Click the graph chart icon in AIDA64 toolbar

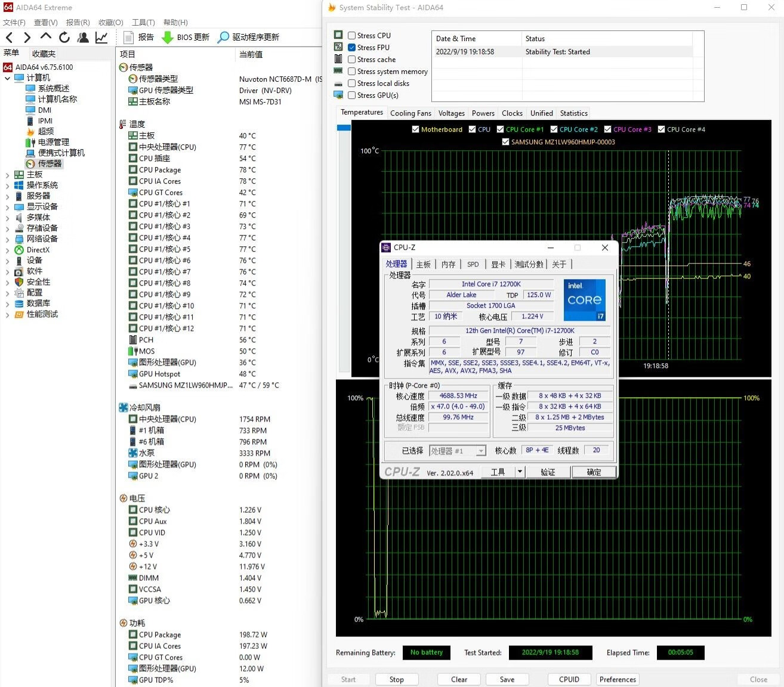101,37
